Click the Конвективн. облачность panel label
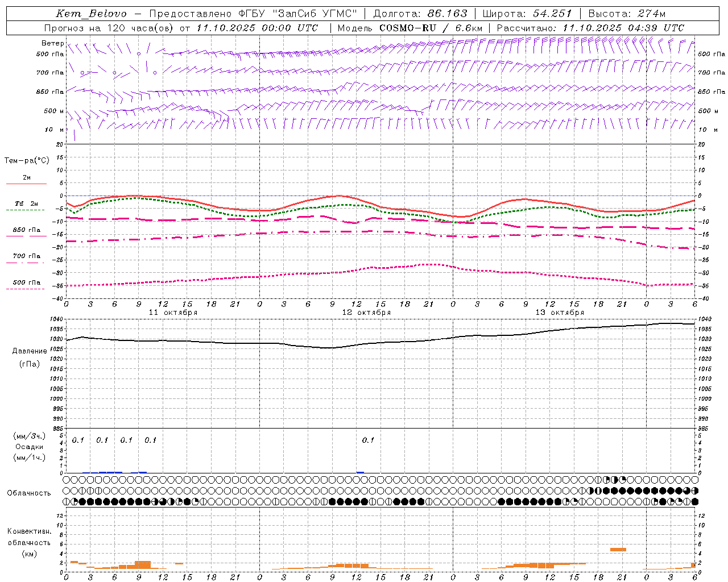The height and width of the screenshot is (582, 728). click(29, 537)
